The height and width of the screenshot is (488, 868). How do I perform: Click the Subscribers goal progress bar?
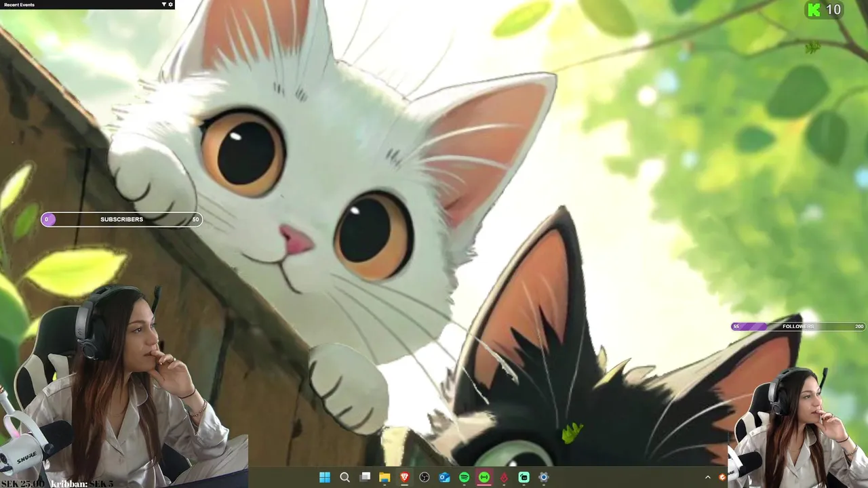[121, 219]
